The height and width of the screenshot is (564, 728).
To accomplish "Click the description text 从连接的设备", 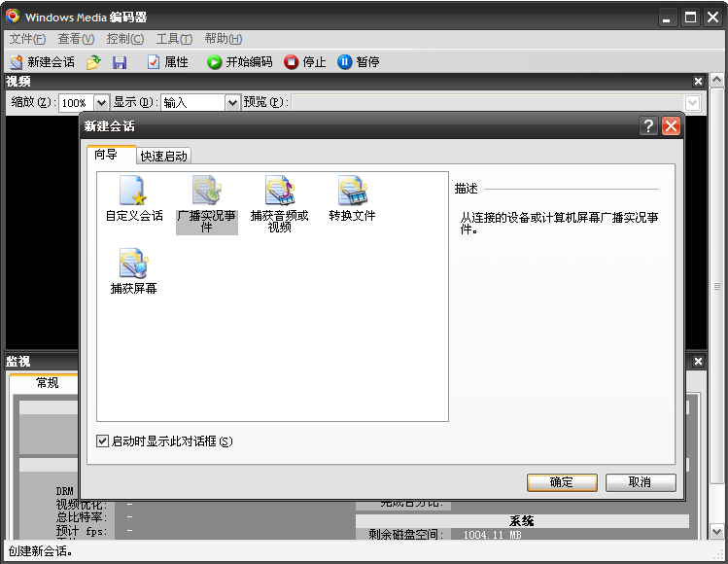I will [x=560, y=223].
